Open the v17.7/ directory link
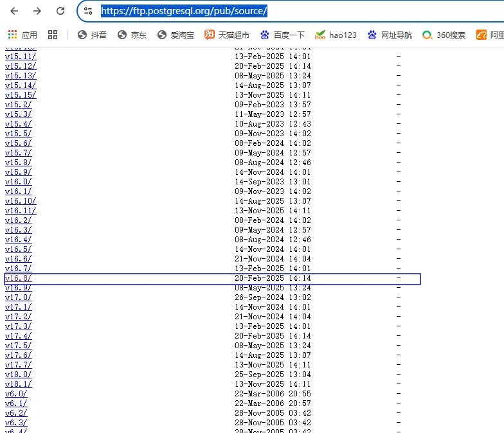Screen dimensions: 504x433 (18, 365)
